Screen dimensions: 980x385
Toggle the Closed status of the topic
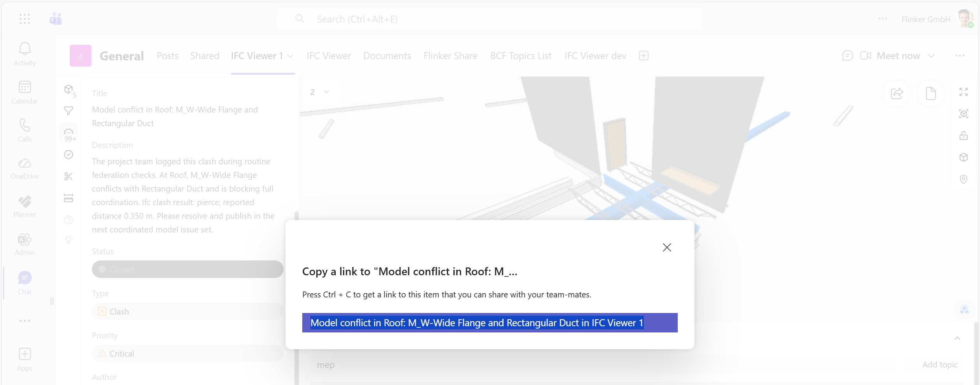[187, 269]
